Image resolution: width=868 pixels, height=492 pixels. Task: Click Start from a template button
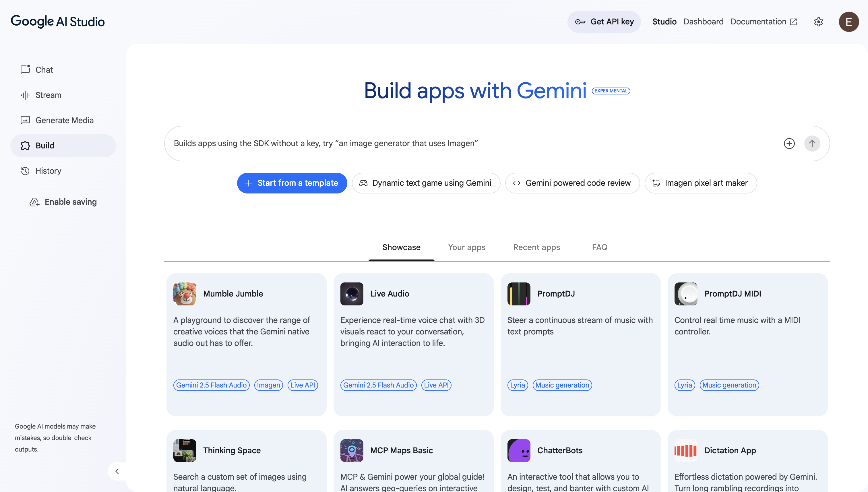(292, 183)
